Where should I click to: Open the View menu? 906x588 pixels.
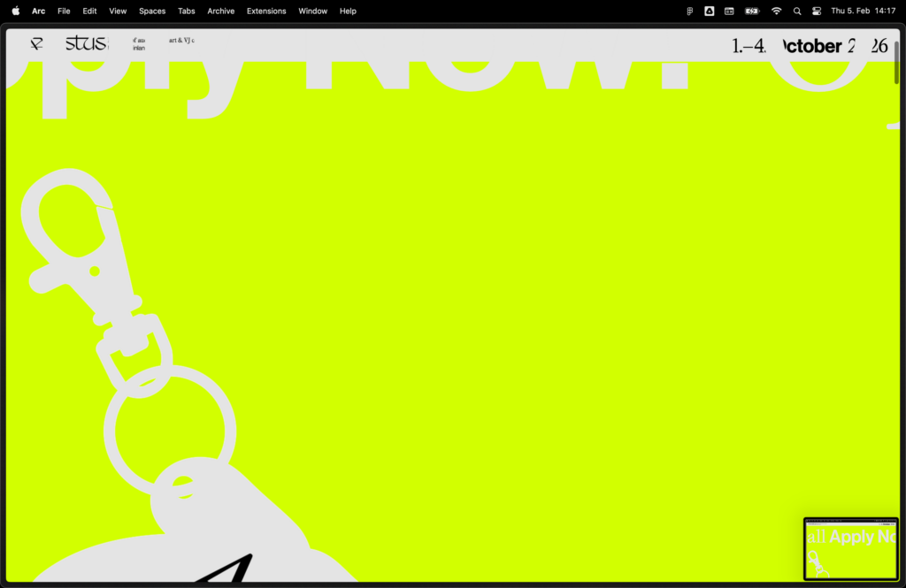[118, 11]
